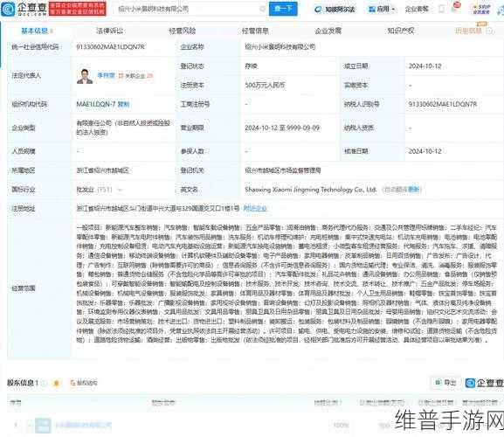
Task: Open 股权结构 link in shareholder section
Action: pos(84,383)
